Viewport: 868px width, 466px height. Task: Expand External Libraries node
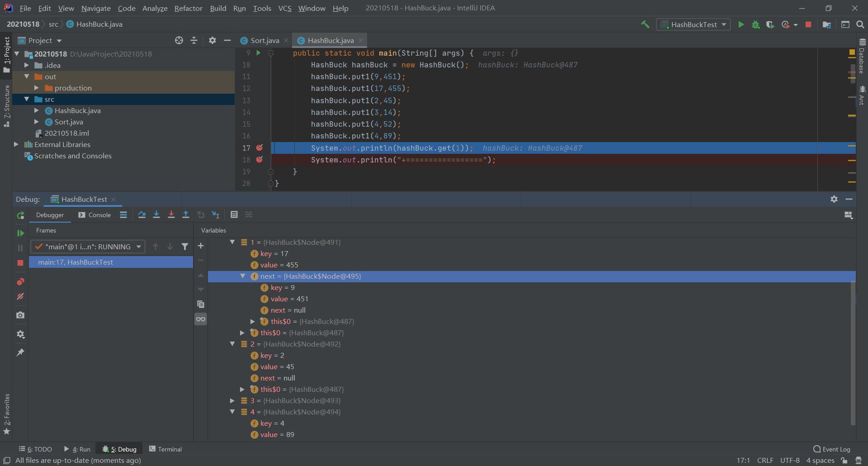click(16, 144)
